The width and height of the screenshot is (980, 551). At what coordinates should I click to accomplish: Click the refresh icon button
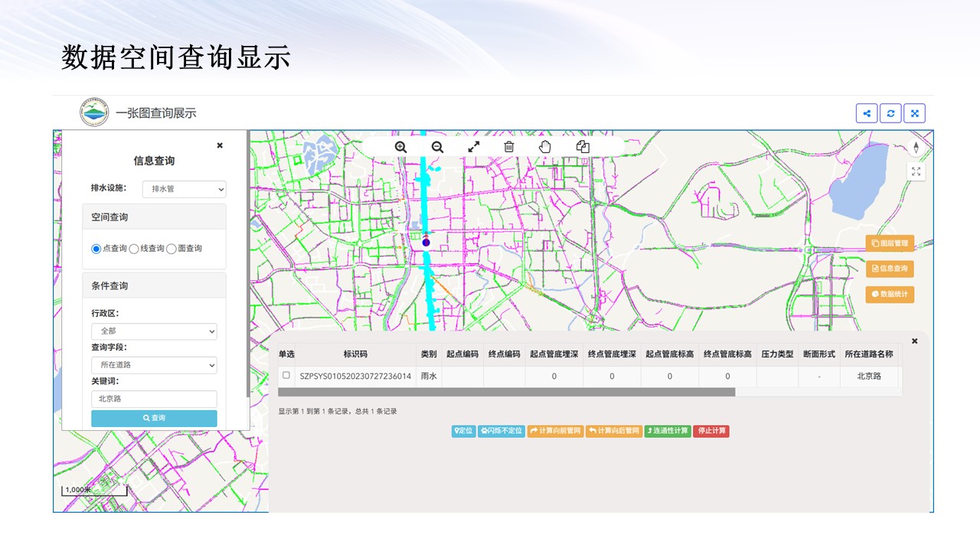[x=890, y=113]
